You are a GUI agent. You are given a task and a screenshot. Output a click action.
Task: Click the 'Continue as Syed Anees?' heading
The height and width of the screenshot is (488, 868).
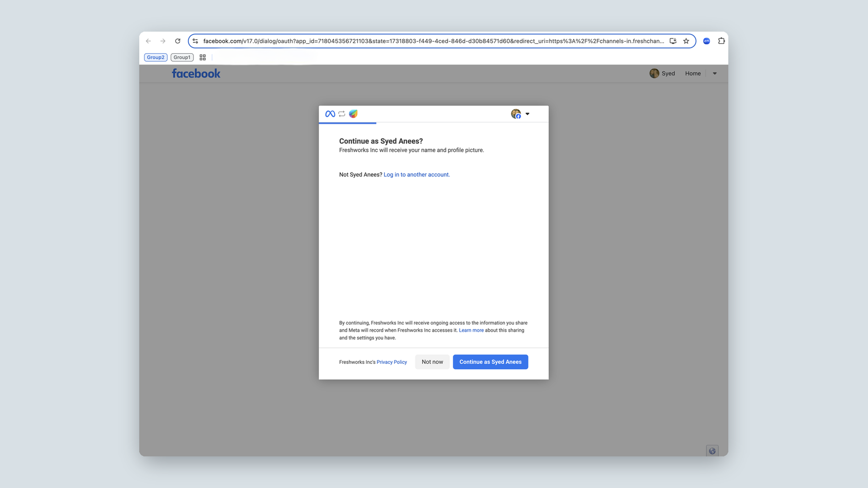(381, 141)
